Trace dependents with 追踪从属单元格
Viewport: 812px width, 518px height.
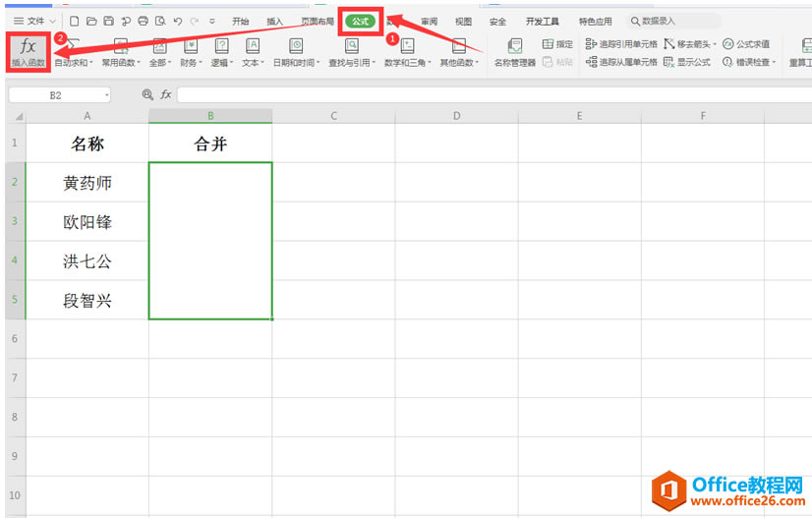621,62
